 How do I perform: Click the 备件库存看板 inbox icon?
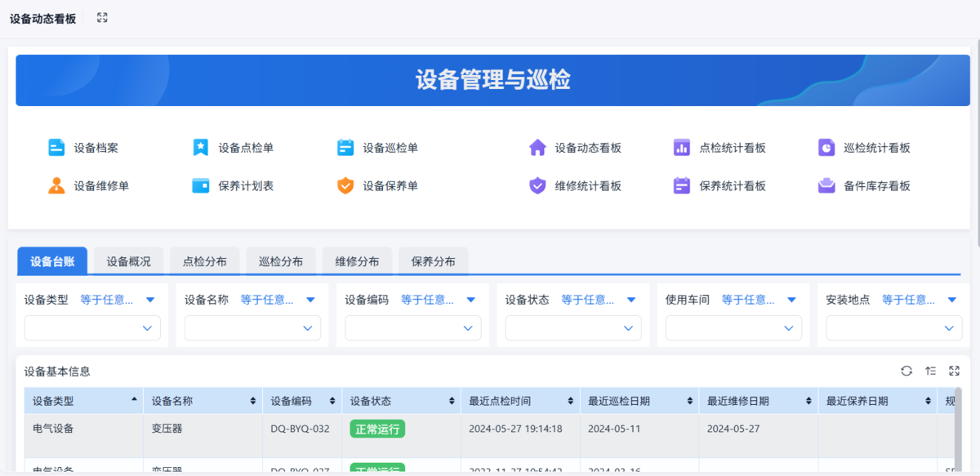click(x=826, y=185)
